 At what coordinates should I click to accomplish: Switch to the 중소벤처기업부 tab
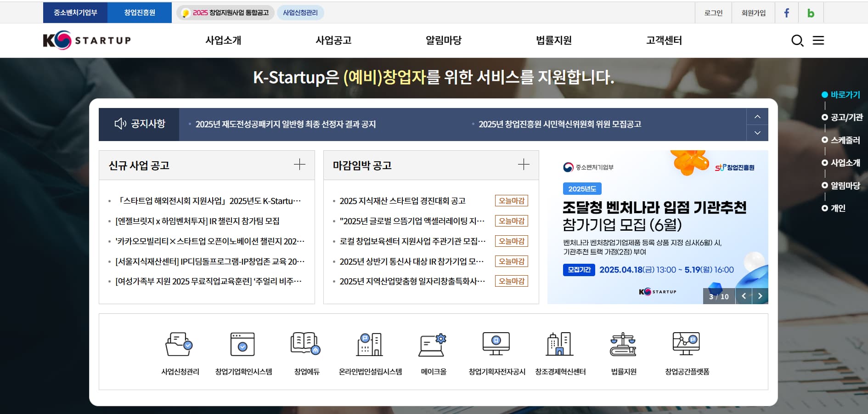coord(74,12)
